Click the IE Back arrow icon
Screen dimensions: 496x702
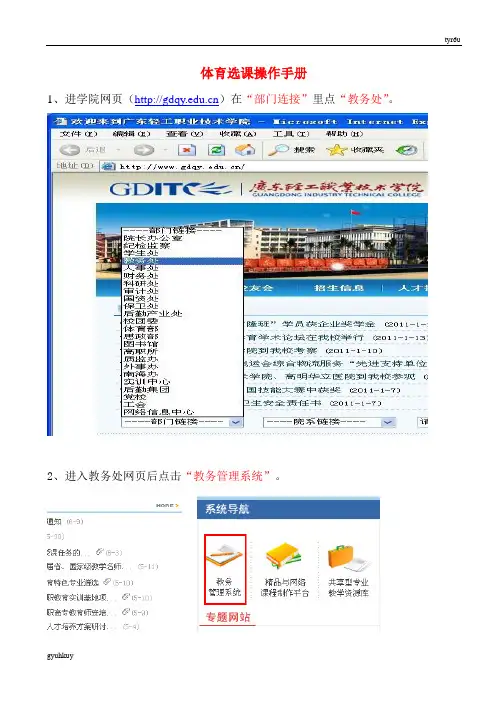[69, 150]
